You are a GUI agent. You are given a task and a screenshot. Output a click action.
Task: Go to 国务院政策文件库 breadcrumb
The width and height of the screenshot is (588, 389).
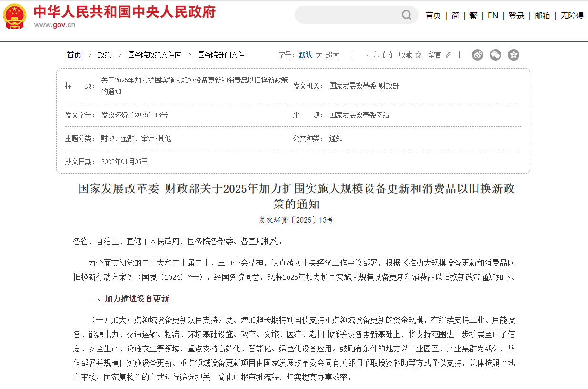coord(154,55)
